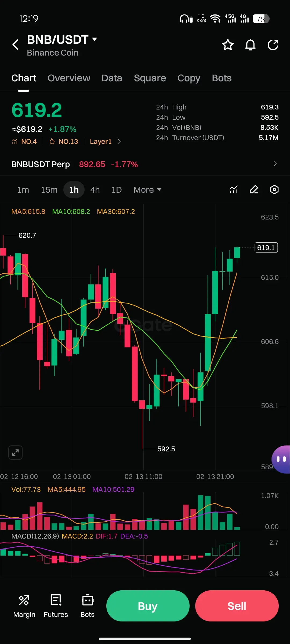Viewport: 290px width, 644px height.
Task: Open Margin trading
Action: click(x=24, y=606)
